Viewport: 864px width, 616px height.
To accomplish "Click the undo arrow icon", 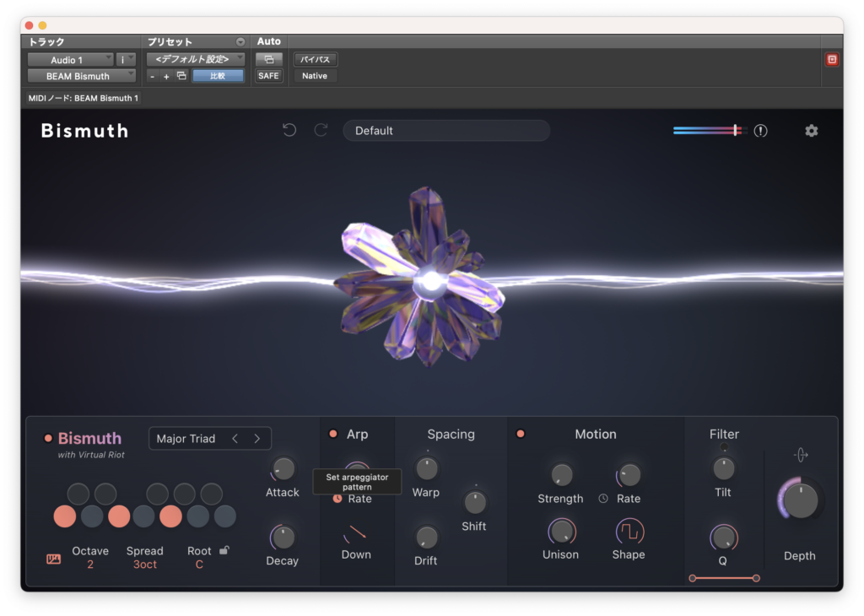I will pos(289,131).
